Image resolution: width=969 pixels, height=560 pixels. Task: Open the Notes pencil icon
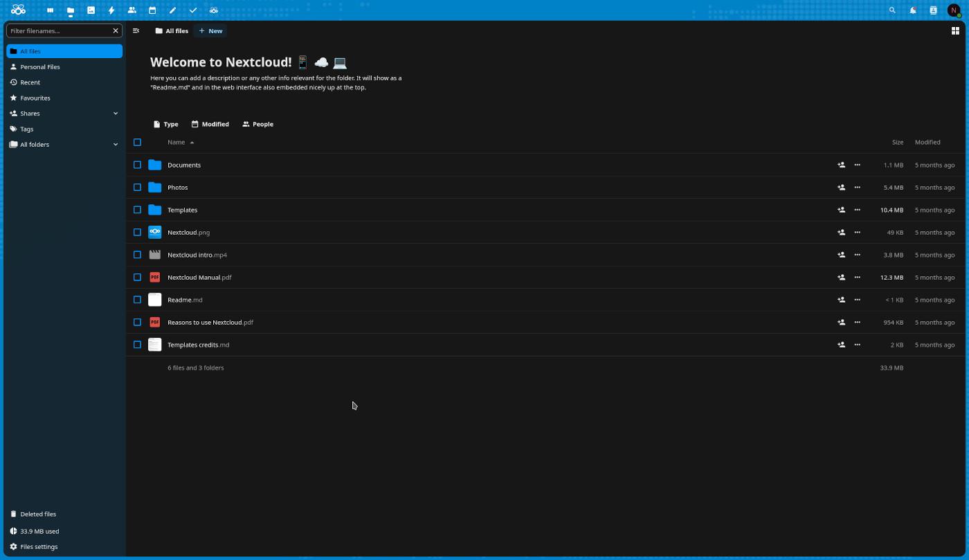tap(172, 10)
